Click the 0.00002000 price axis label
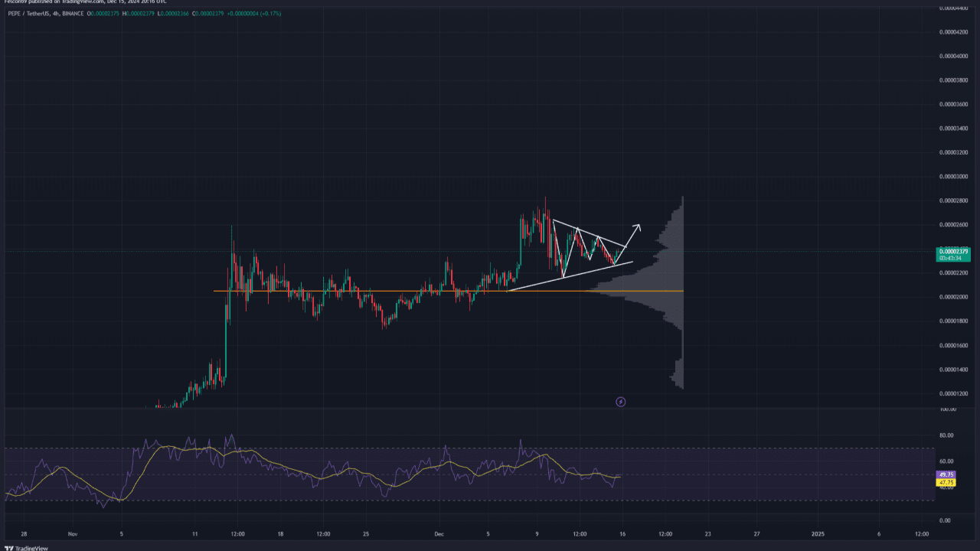The width and height of the screenshot is (980, 551). (953, 297)
